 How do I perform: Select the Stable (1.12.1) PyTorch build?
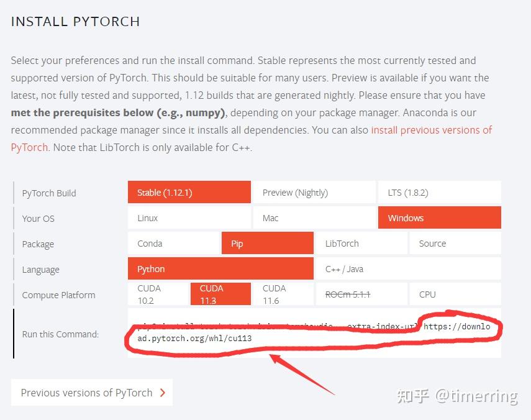click(x=189, y=192)
